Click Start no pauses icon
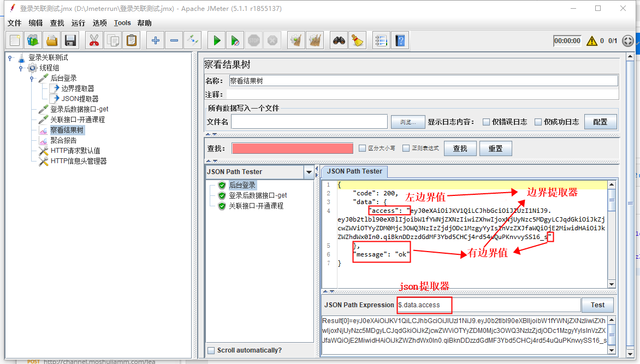Screen dimensions: 640x364 click(235, 40)
